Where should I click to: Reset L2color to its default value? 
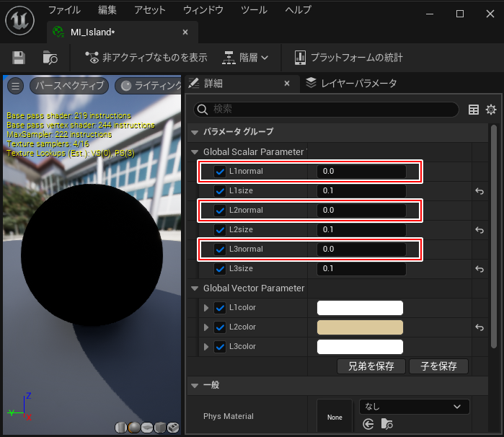[x=479, y=327]
